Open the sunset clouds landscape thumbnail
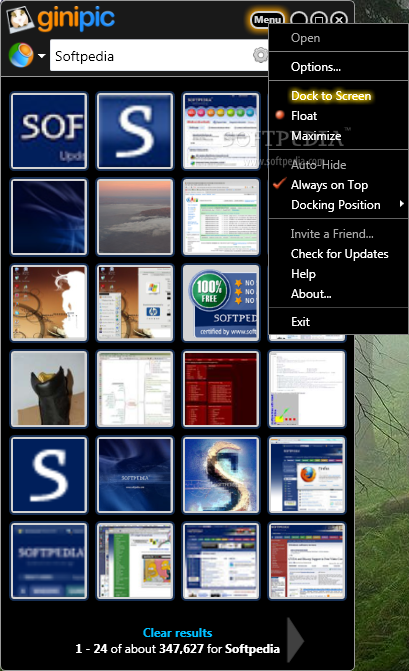 click(135, 217)
